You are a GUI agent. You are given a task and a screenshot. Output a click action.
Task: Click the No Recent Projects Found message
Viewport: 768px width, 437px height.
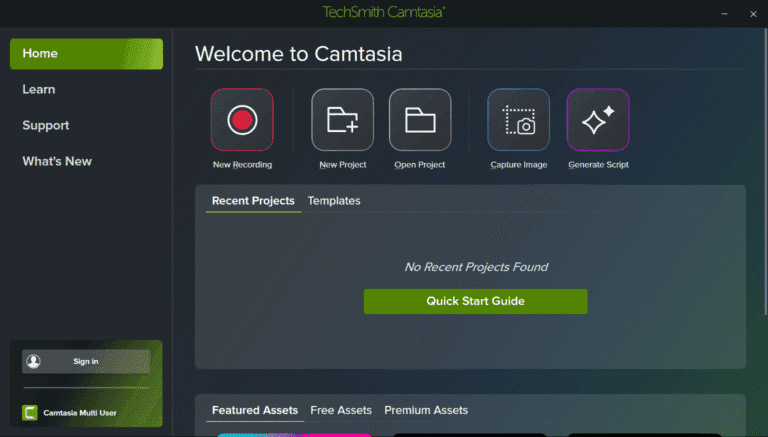(x=476, y=267)
